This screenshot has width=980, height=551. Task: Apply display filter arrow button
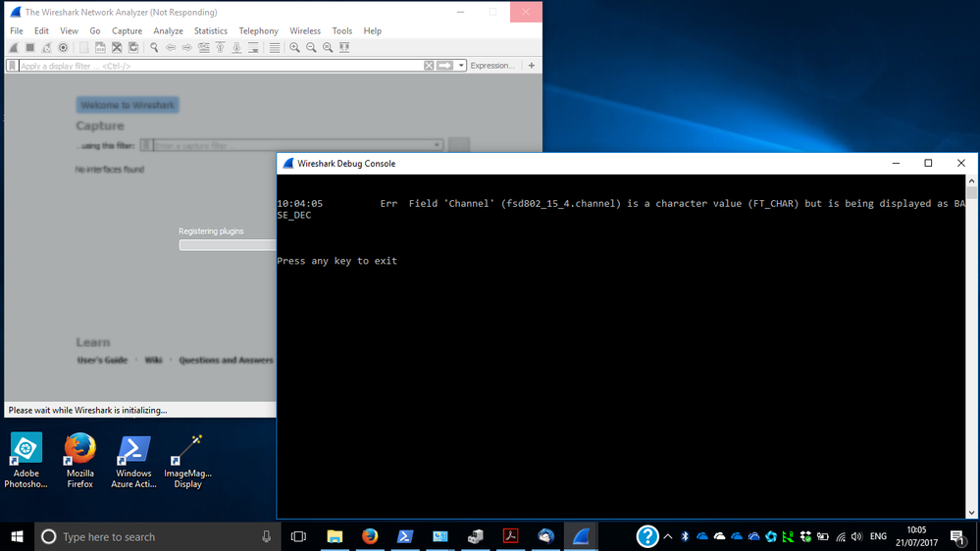pos(444,66)
